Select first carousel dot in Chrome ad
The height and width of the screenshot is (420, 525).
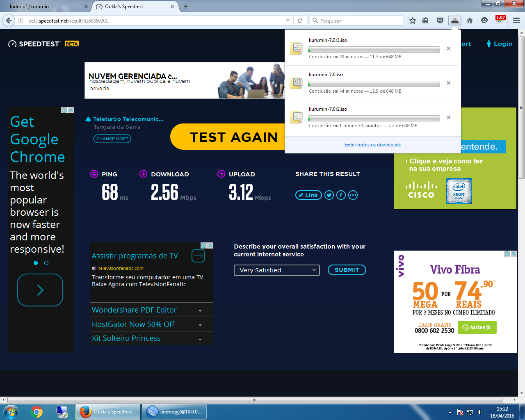tap(36, 263)
